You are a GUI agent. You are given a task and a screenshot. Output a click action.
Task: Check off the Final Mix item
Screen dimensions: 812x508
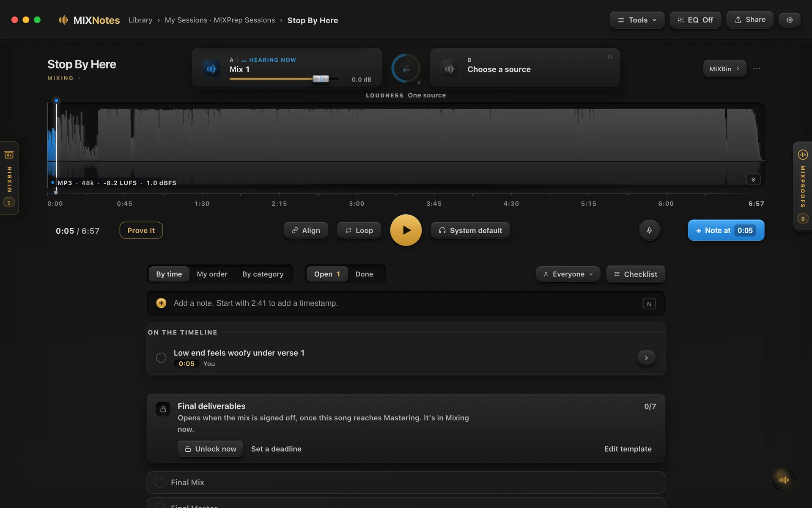pos(159,482)
